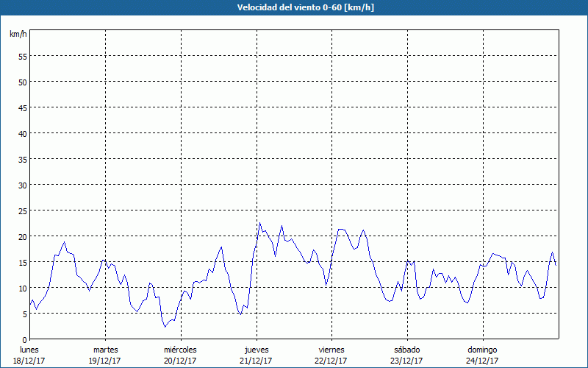The image size is (588, 368).
Task: Click the 0 label at the axis origin
Action: [x=24, y=339]
